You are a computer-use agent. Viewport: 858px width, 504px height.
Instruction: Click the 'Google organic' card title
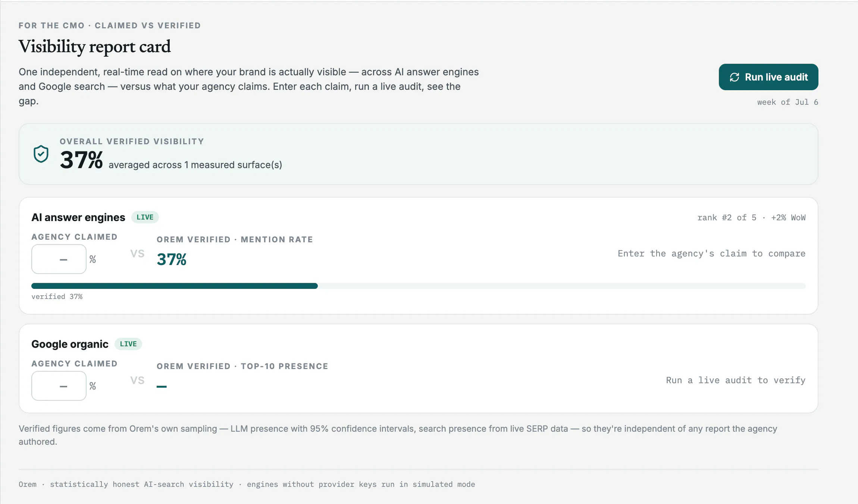pyautogui.click(x=70, y=344)
